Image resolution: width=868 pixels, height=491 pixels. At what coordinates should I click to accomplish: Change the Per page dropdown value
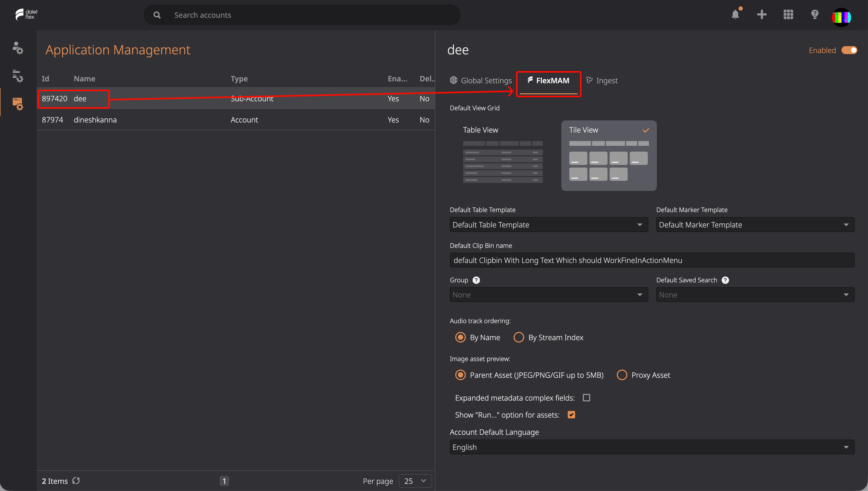point(415,481)
